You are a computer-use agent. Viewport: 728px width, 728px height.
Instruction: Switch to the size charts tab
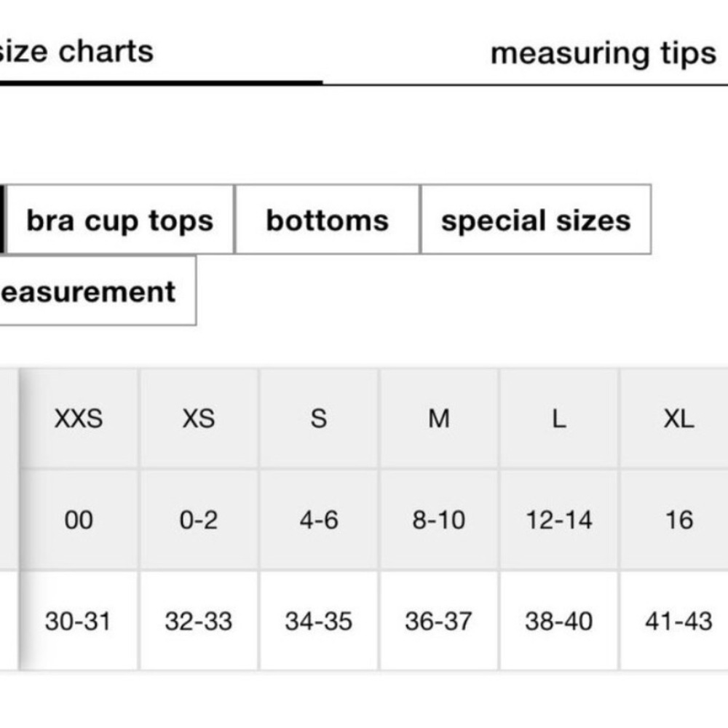tap(76, 51)
